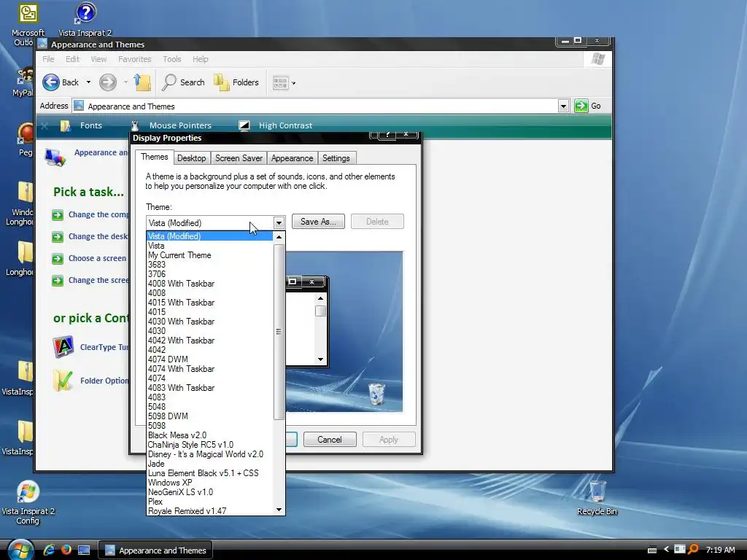
Task: Collapse the Theme combo box arrow
Action: tap(279, 222)
